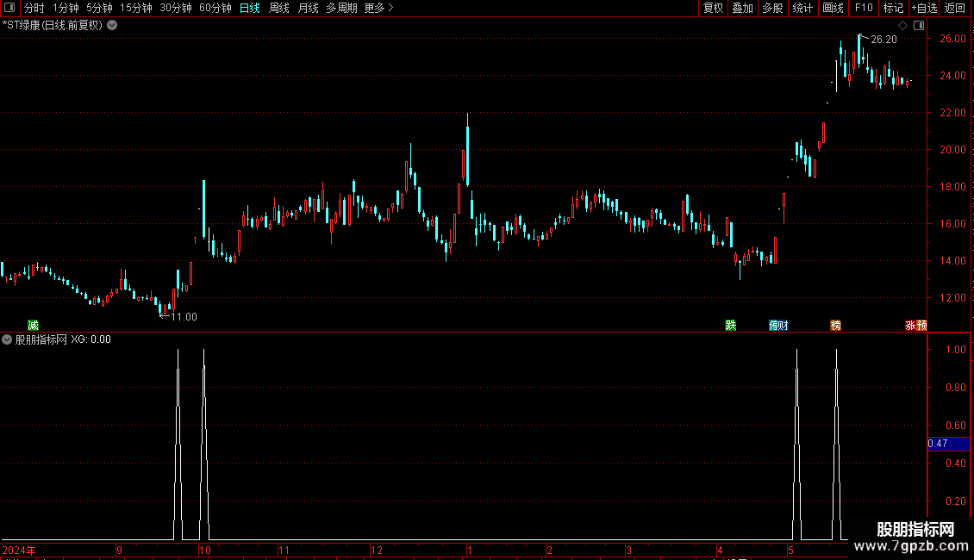Switch to the 15分钟 period
974x560 pixels.
pos(135,8)
